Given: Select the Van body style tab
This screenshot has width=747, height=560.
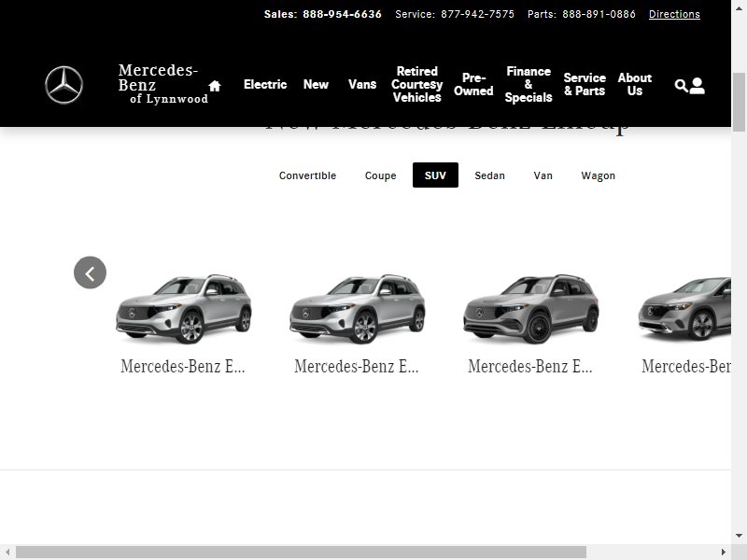Looking at the screenshot, I should 543,175.
